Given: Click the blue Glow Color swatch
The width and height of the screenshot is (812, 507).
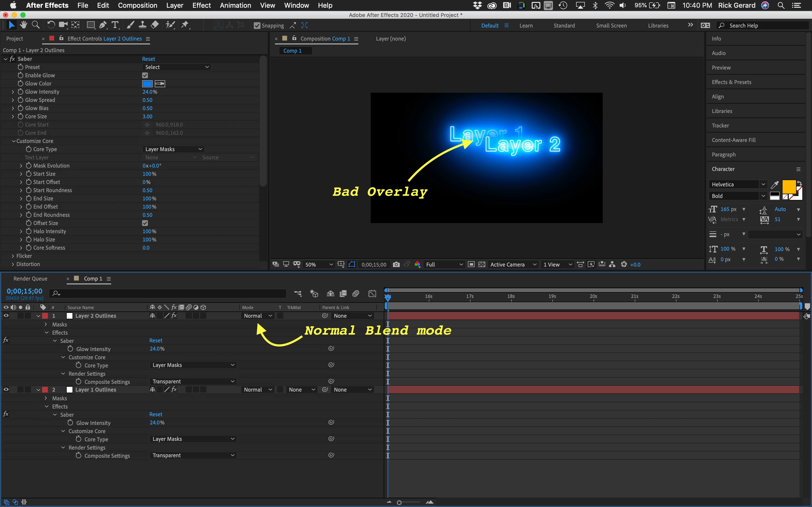Looking at the screenshot, I should (x=147, y=84).
